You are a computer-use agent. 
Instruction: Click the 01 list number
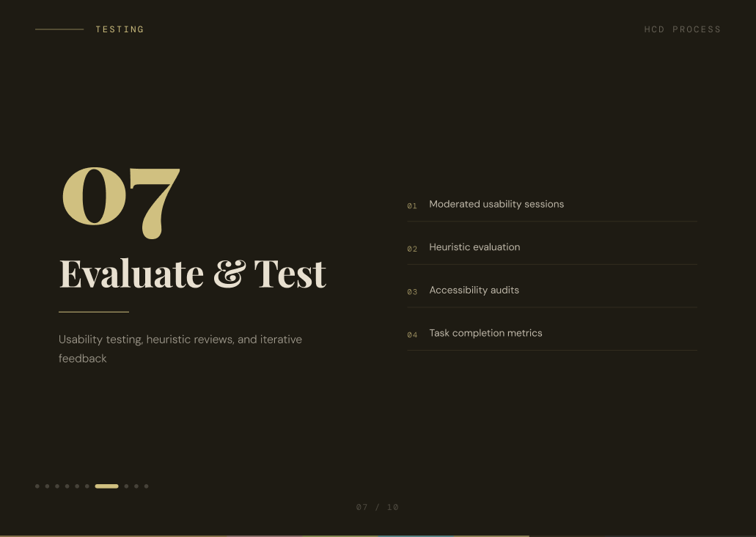click(412, 206)
